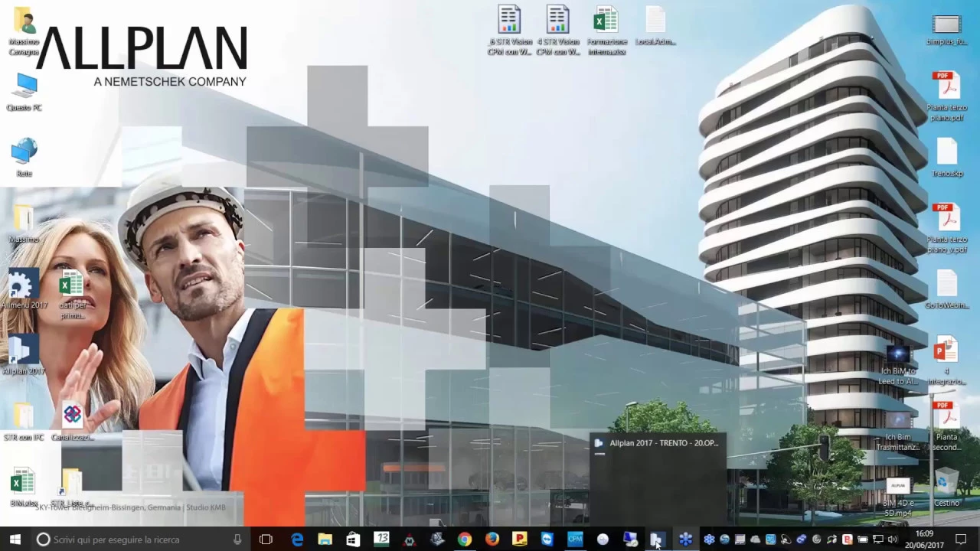Select the 6 STR Vision CPM file

(x=509, y=31)
